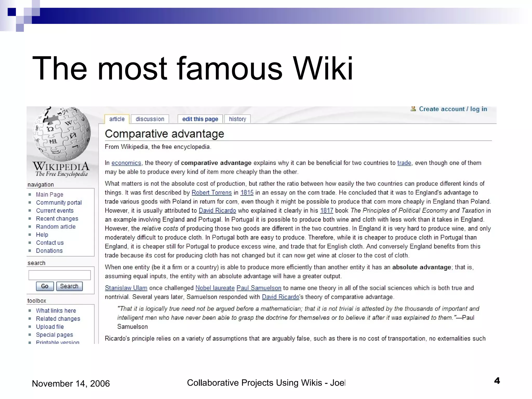Follow David Ricardo's link near 'theory of comparative advantage'

pos(281,297)
